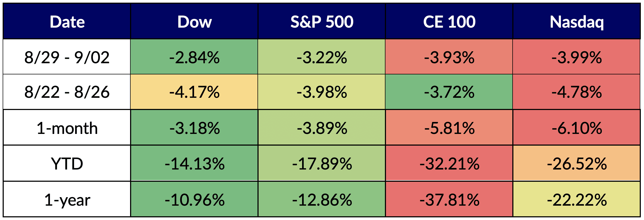Click the Nasdaq -6.10% cell
Viewport: 644px width, 220px height.
pyautogui.click(x=577, y=128)
